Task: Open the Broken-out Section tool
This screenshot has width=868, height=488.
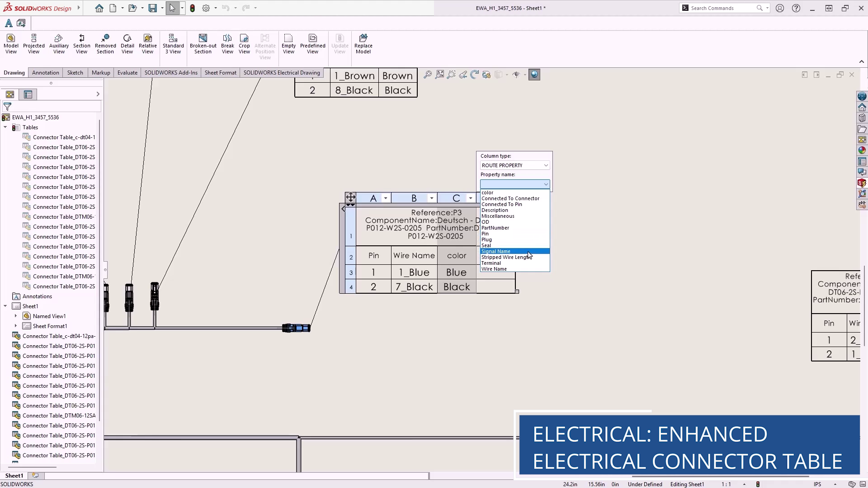Action: coord(203,44)
